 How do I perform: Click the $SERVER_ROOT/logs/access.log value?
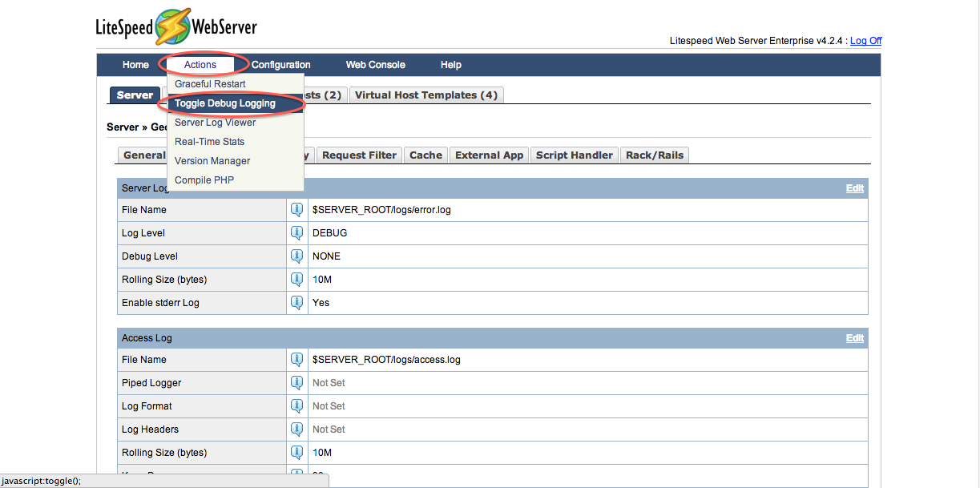(386, 360)
